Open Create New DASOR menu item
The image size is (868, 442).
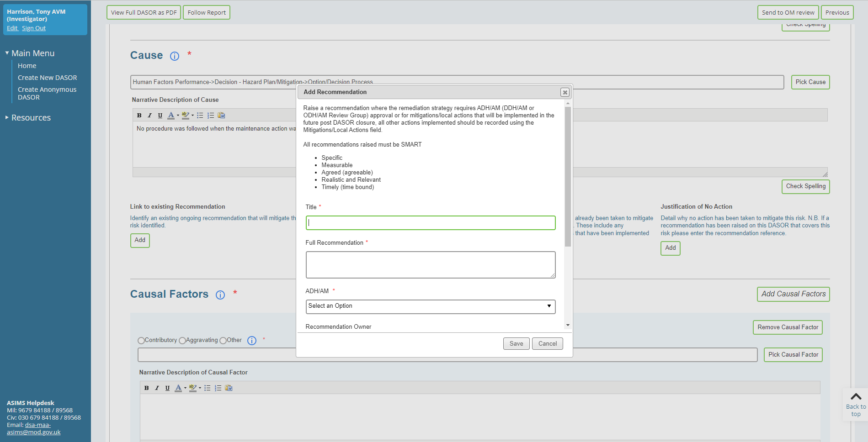(x=48, y=78)
